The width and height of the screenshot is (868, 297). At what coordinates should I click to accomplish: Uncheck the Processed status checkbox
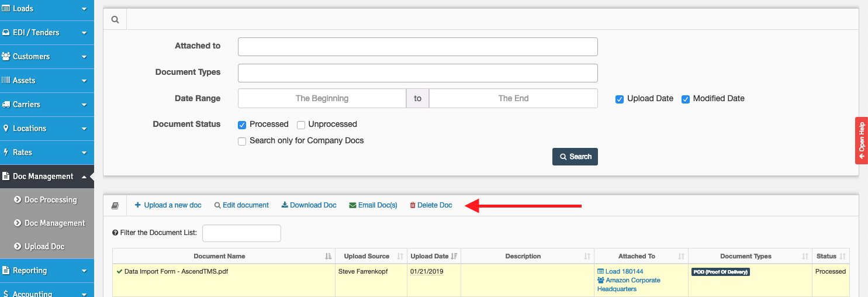pos(242,125)
